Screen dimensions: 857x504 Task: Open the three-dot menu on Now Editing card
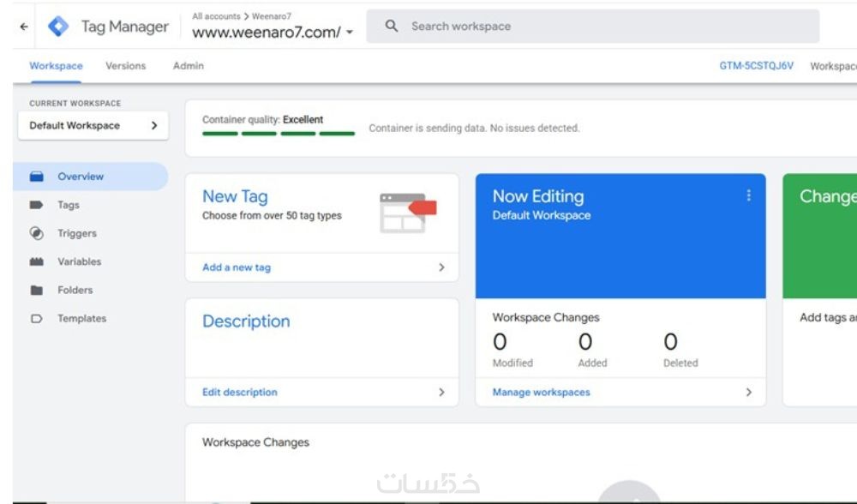point(748,195)
